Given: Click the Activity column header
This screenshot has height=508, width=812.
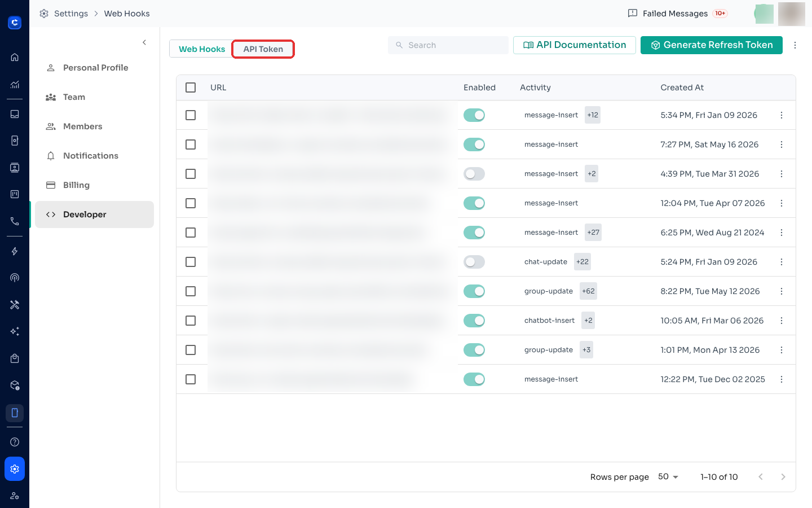Looking at the screenshot, I should 535,87.
